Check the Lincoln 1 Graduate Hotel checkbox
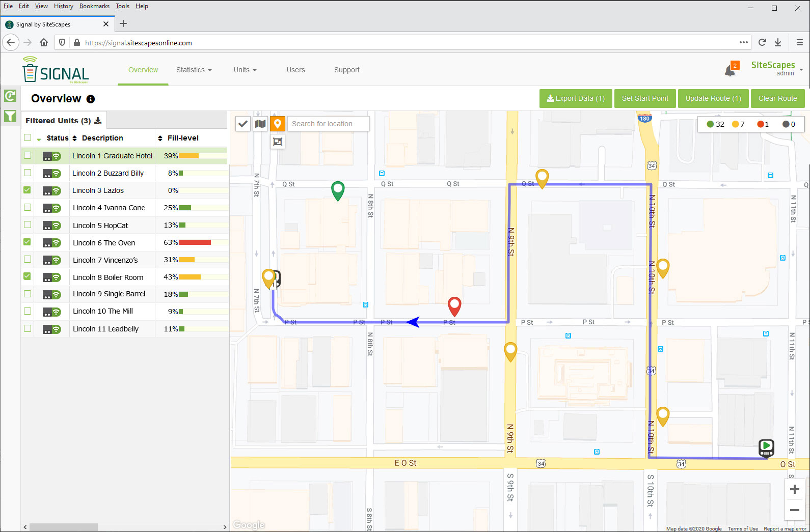The height and width of the screenshot is (532, 810). 28,156
